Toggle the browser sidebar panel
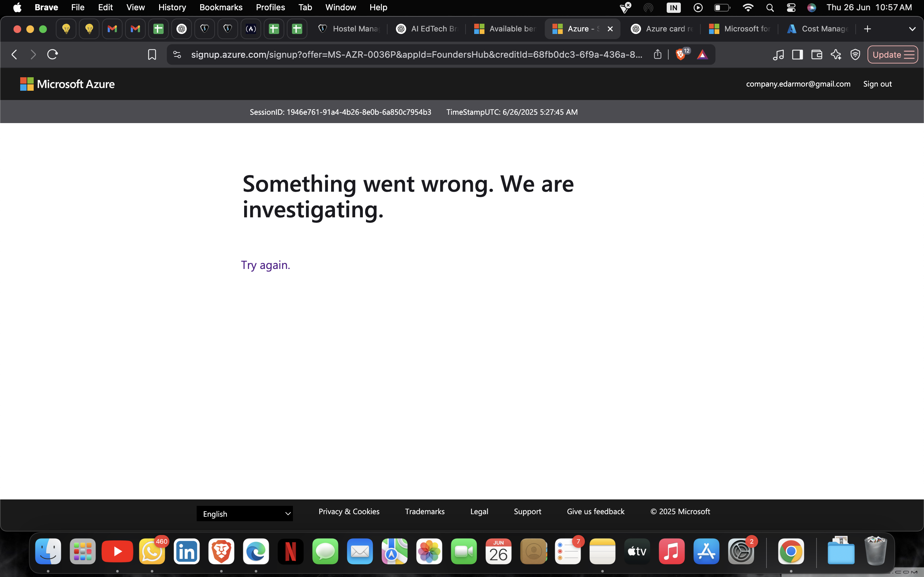 tap(797, 54)
